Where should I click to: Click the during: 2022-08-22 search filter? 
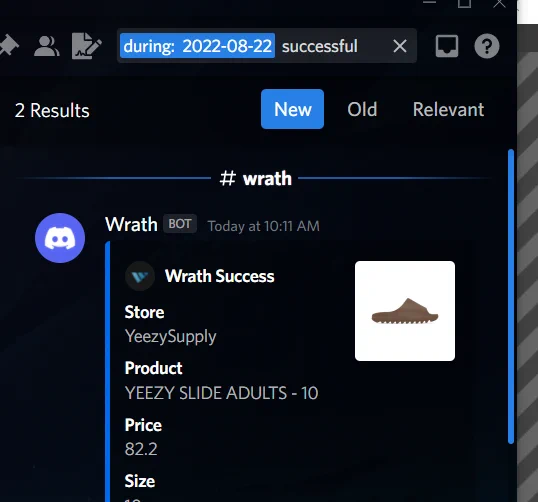coord(197,46)
